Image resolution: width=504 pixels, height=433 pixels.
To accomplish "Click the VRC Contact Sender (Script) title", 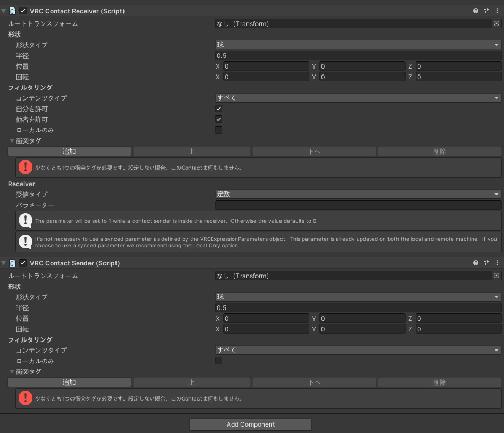I will coord(75,263).
